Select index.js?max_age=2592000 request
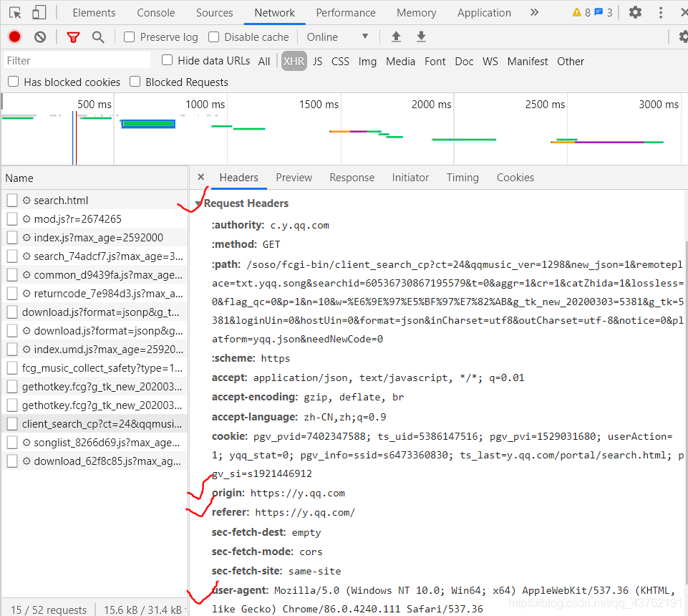Image resolution: width=688 pixels, height=616 pixels. [x=95, y=238]
